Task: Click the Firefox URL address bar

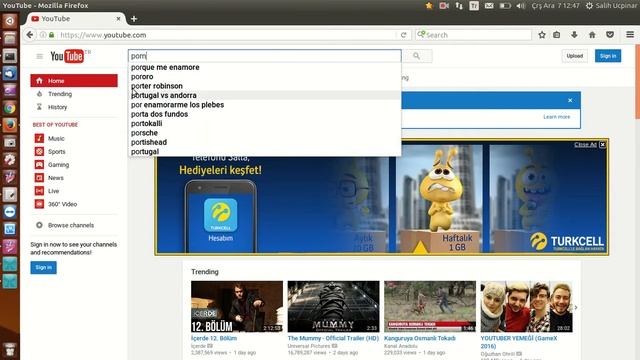Action: coord(227,35)
